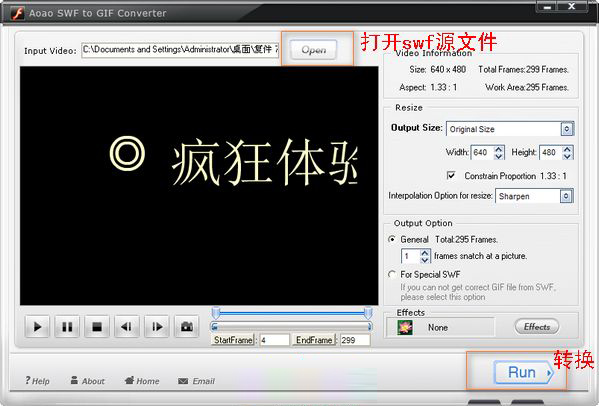This screenshot has width=599, height=406.
Task: Set the EndFrame button
Action: (314, 340)
